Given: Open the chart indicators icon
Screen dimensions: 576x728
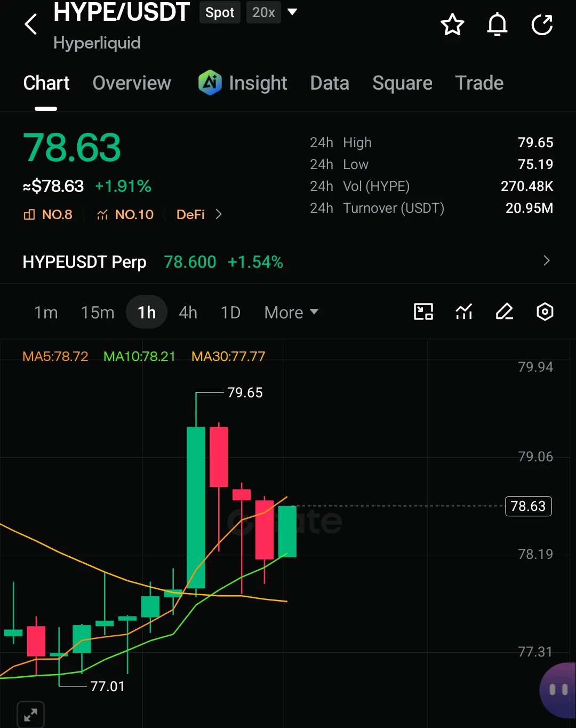Looking at the screenshot, I should pos(464,311).
